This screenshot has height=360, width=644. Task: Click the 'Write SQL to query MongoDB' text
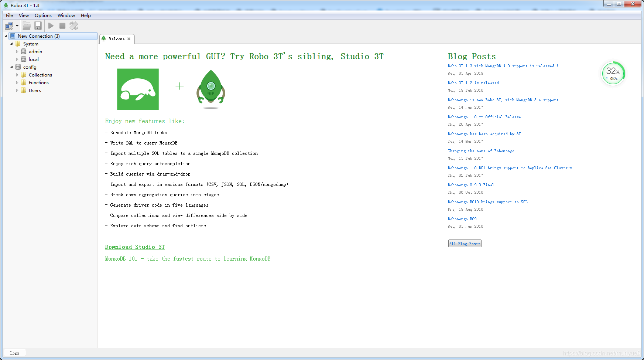(x=144, y=143)
